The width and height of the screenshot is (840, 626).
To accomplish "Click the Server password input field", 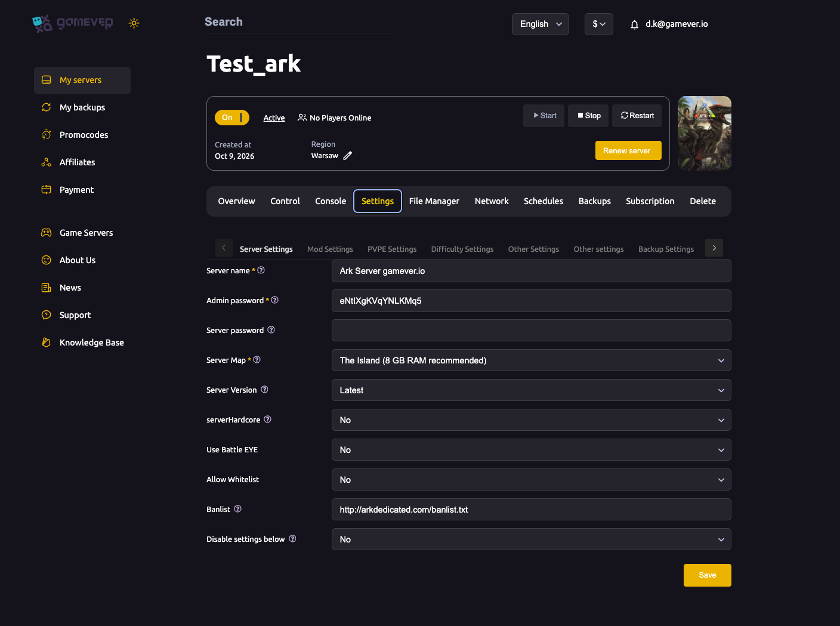I will tap(531, 331).
